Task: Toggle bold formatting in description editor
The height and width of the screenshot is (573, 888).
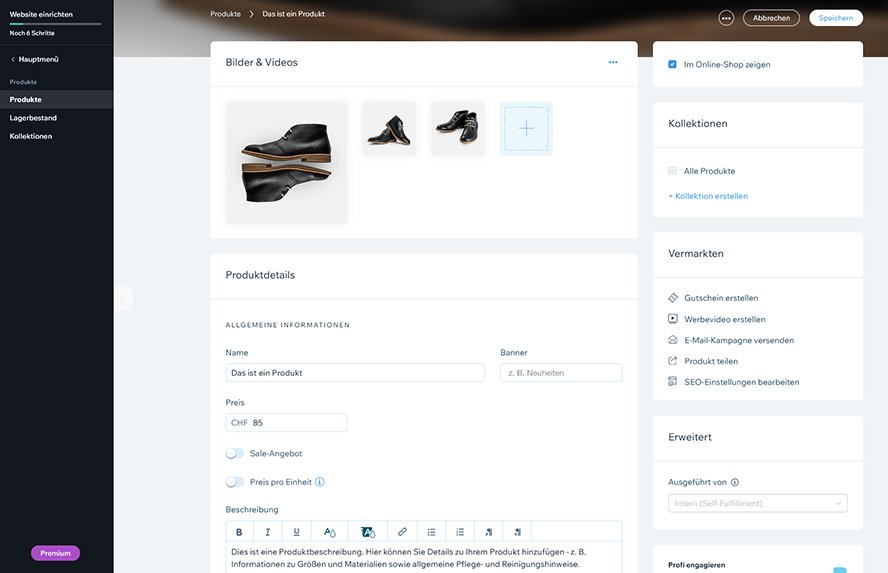Action: (x=239, y=532)
